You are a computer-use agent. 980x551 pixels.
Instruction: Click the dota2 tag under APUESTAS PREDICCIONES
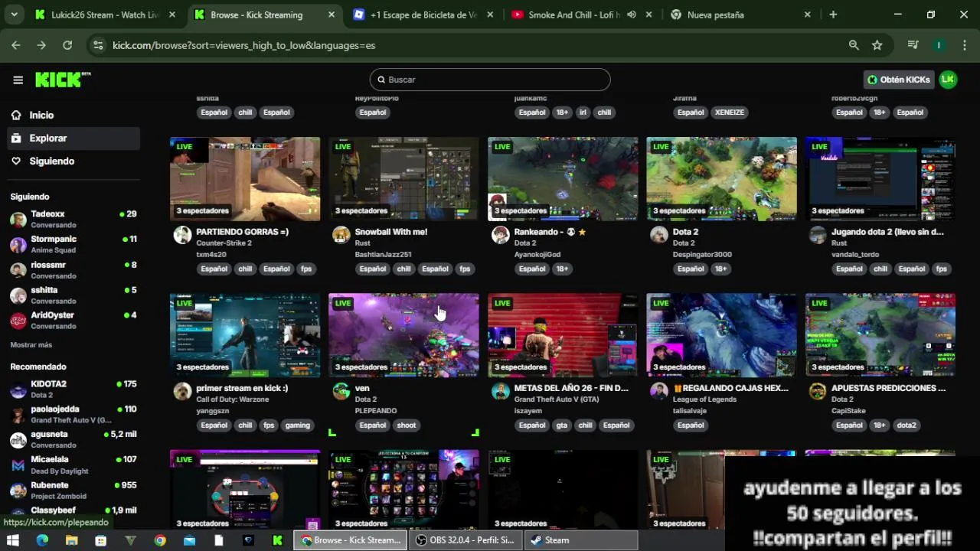906,425
